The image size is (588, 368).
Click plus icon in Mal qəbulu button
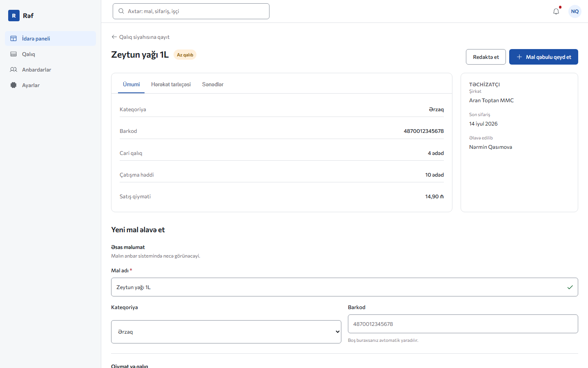click(x=519, y=57)
